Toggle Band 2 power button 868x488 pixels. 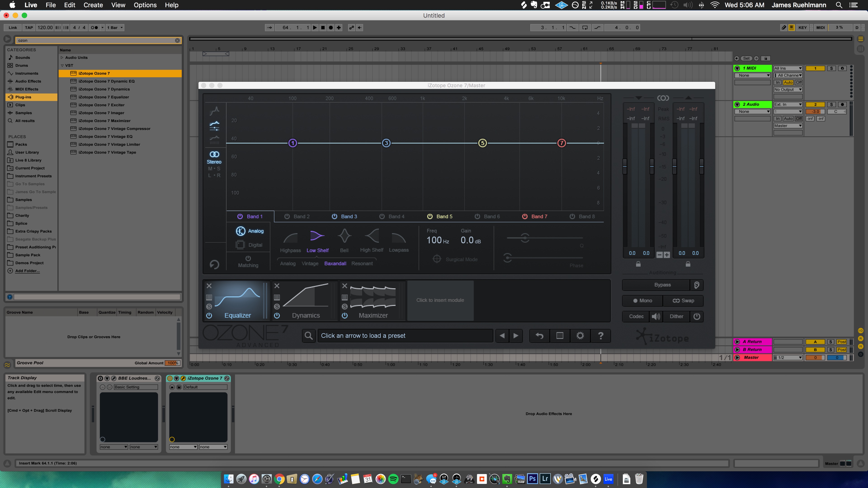287,217
